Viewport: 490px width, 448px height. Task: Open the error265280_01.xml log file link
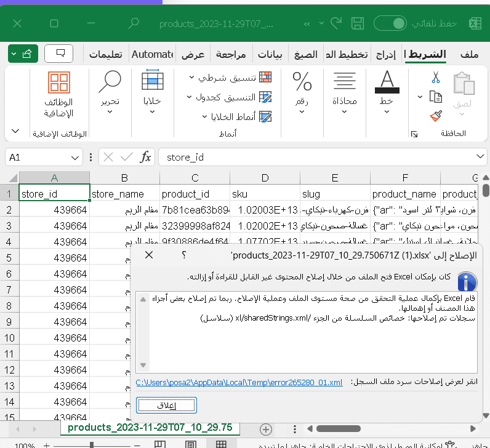tap(238, 382)
